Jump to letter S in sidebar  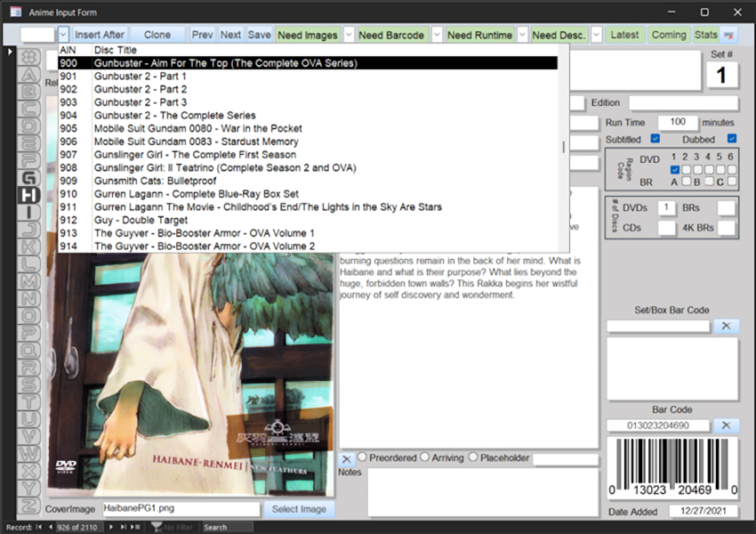(x=29, y=385)
